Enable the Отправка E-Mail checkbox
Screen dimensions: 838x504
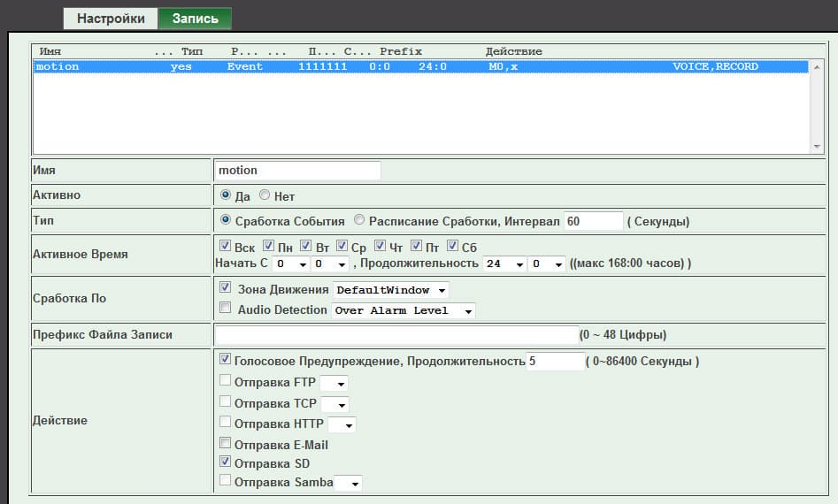pos(225,444)
